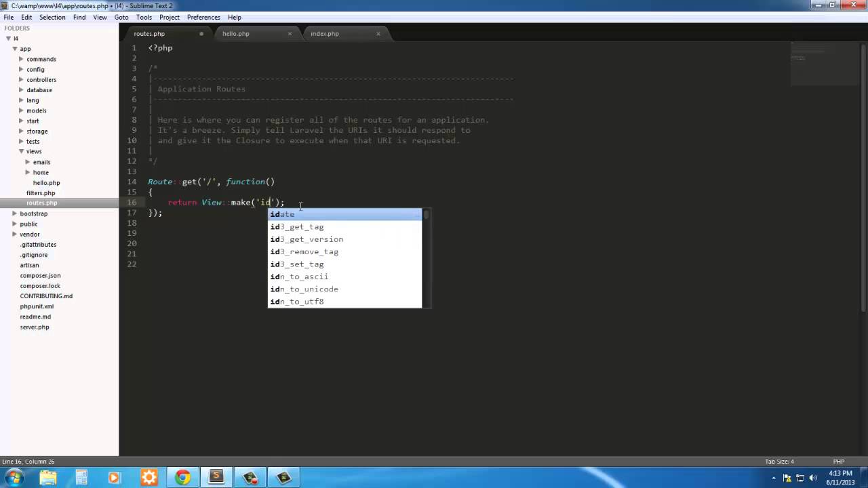Open the Preferences menu
868x488 pixels.
tap(203, 17)
